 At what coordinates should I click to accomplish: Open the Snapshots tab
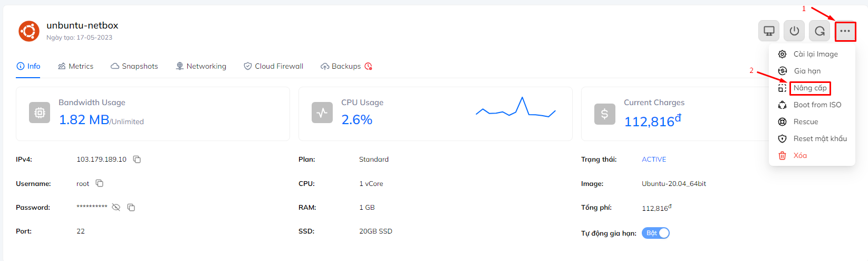point(134,66)
